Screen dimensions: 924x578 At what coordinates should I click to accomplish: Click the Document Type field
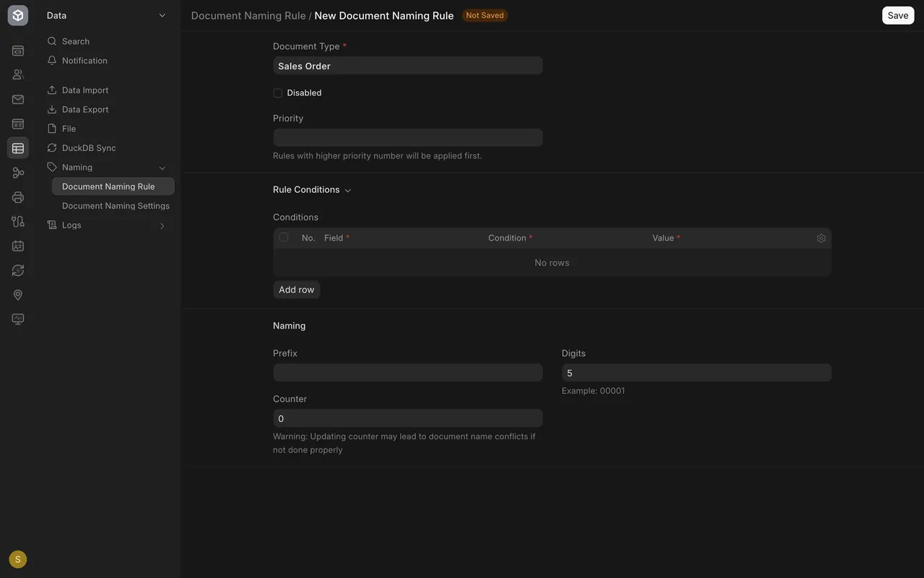[408, 66]
